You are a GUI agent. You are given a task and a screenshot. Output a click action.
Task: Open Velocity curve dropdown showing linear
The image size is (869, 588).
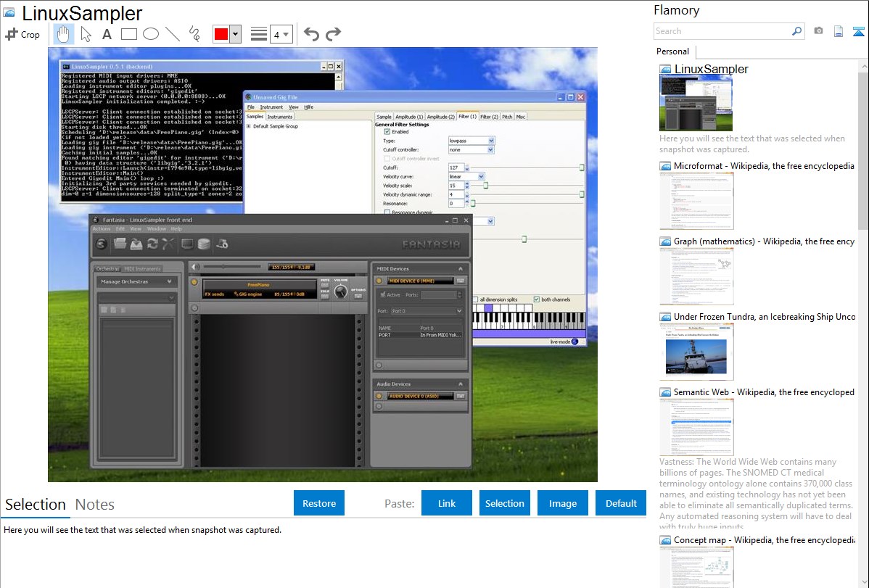coord(466,176)
